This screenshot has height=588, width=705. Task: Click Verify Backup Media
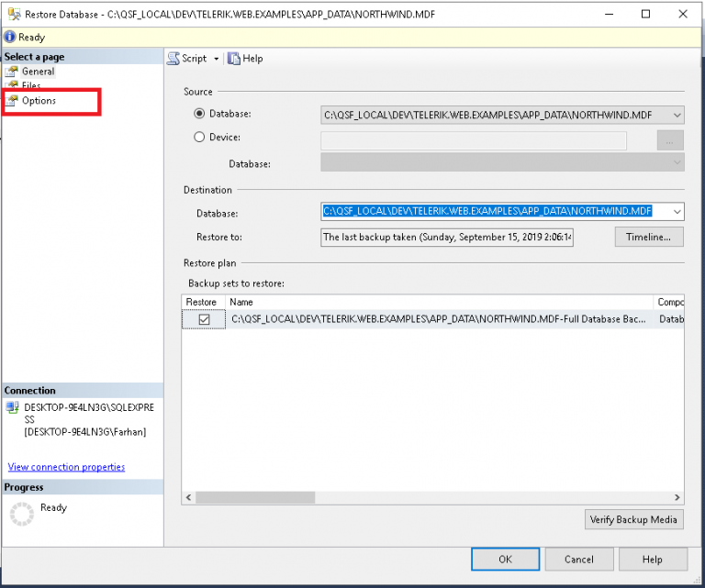coord(634,520)
